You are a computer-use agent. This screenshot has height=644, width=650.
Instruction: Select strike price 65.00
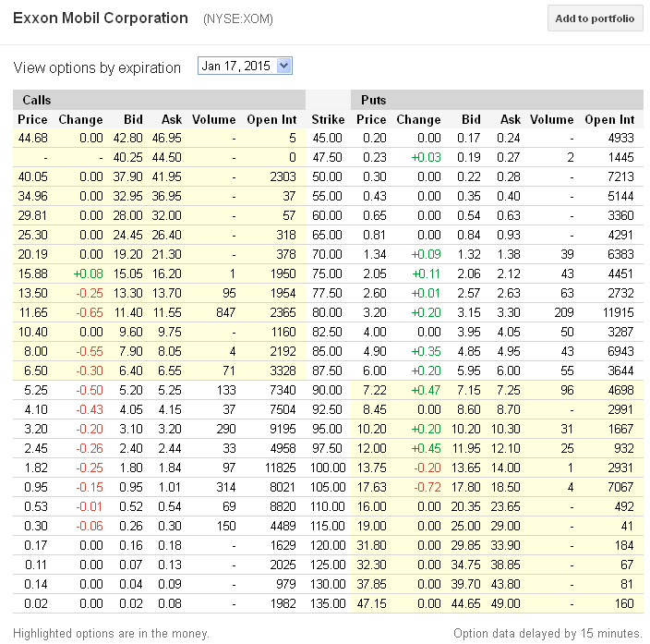tap(327, 235)
